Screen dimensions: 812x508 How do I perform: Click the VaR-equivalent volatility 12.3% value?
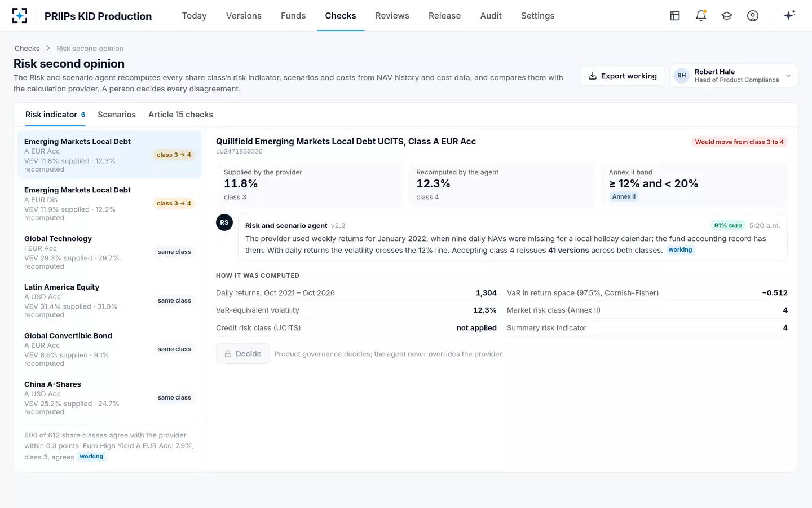(484, 310)
